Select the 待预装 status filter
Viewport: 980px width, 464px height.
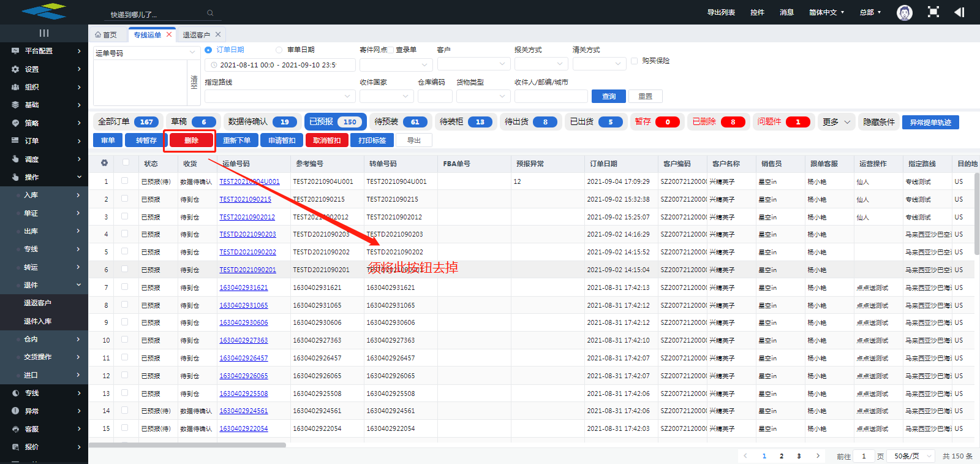point(401,122)
